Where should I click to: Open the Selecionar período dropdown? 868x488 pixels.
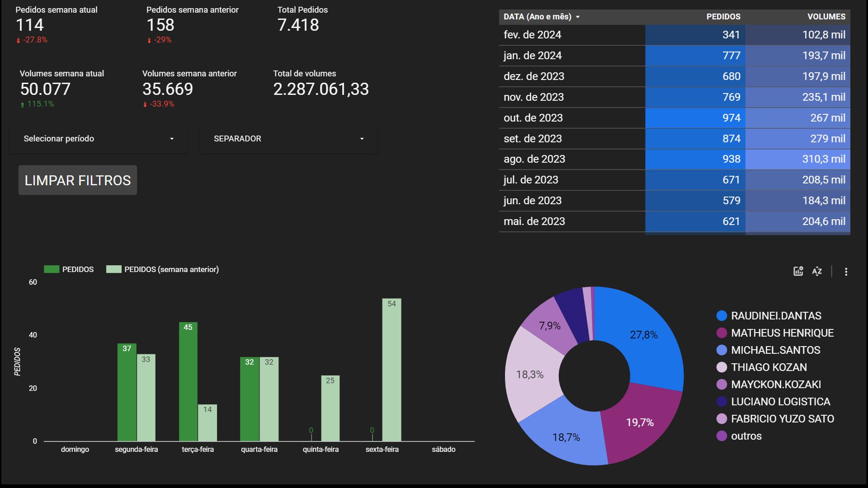(x=99, y=139)
